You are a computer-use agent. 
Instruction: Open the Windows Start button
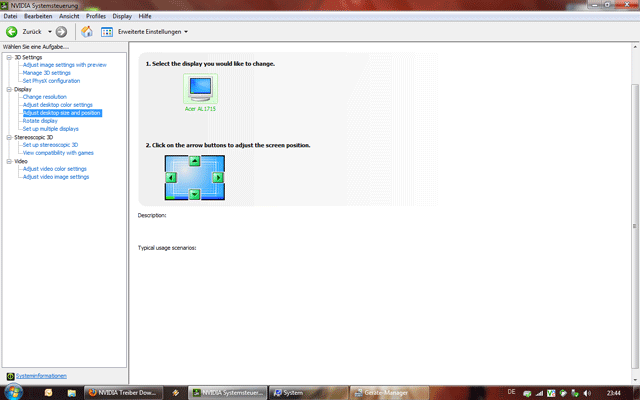[x=13, y=392]
